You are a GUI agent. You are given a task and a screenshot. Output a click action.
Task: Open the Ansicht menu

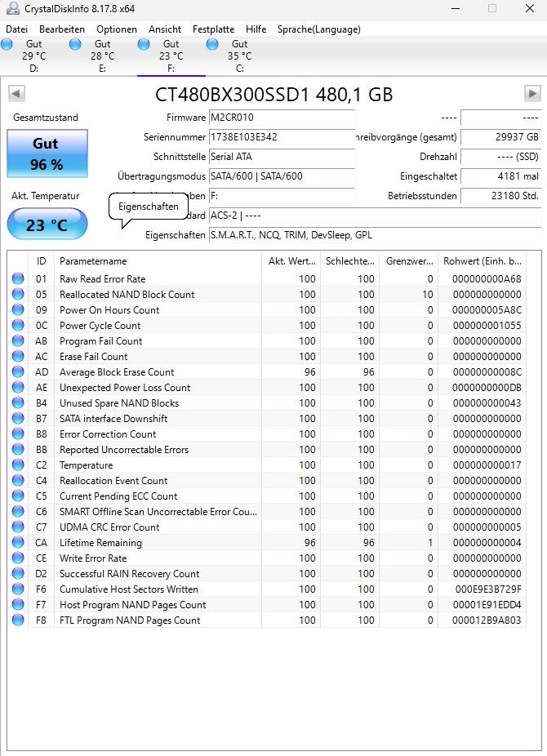click(165, 29)
